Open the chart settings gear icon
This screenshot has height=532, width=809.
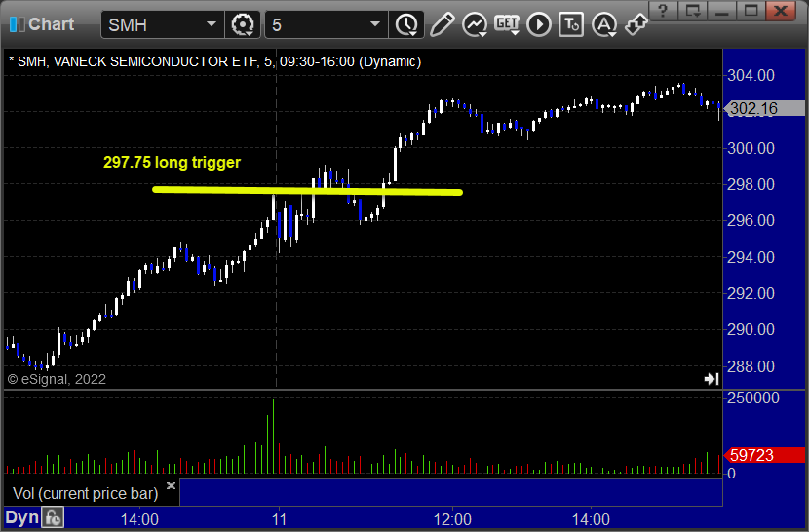243,24
